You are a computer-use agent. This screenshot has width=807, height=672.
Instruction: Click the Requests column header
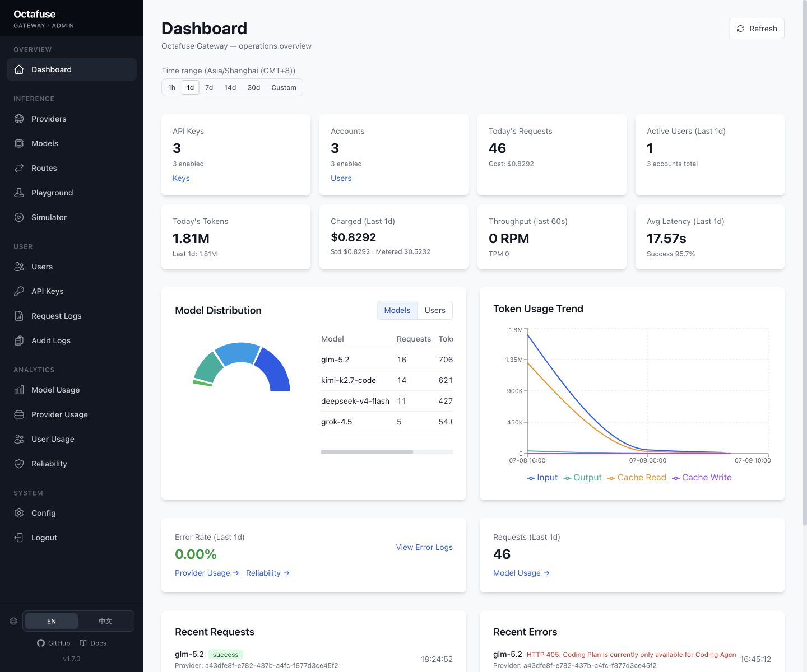(414, 339)
